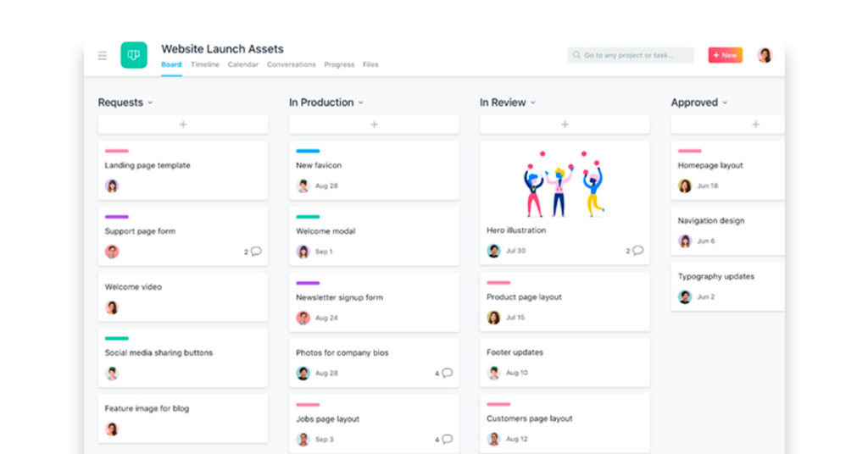
Task: Switch to the Timeline tab
Action: tap(205, 64)
